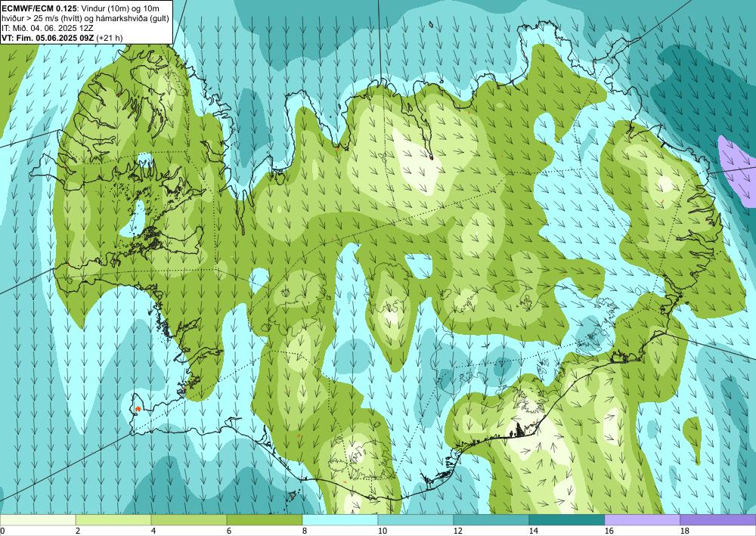Click the 0–2 m/s palest legend swatch
The image size is (756, 536).
(38, 520)
